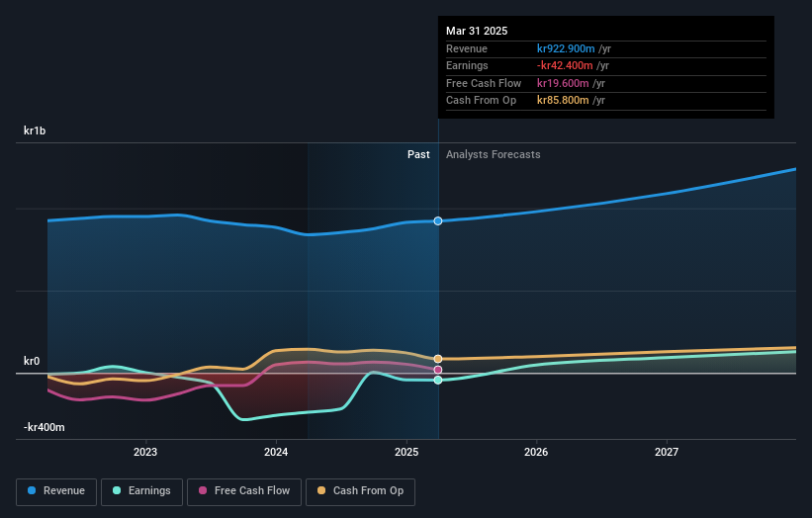Image resolution: width=812 pixels, height=518 pixels.
Task: Click the teal Earnings data point marker
Action: 438,381
